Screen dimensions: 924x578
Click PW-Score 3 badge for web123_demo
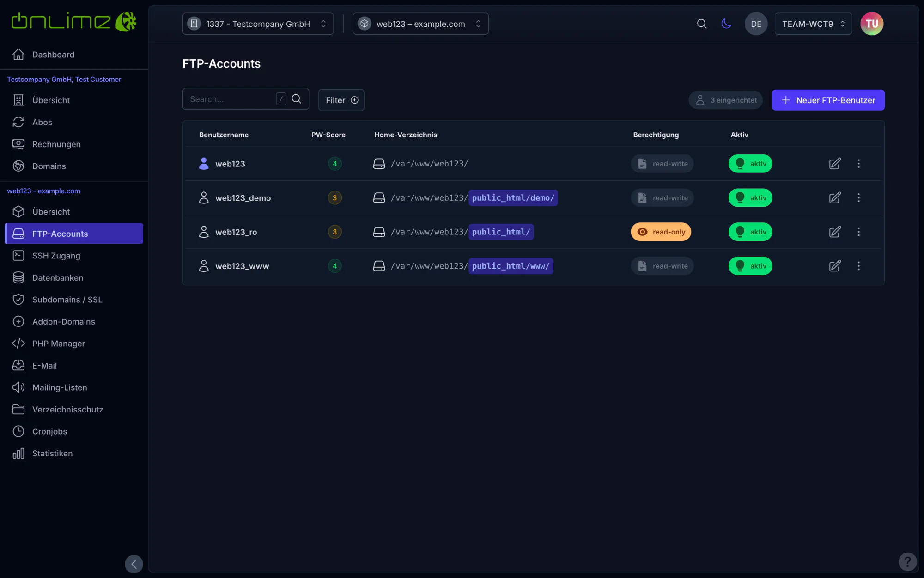(x=335, y=198)
